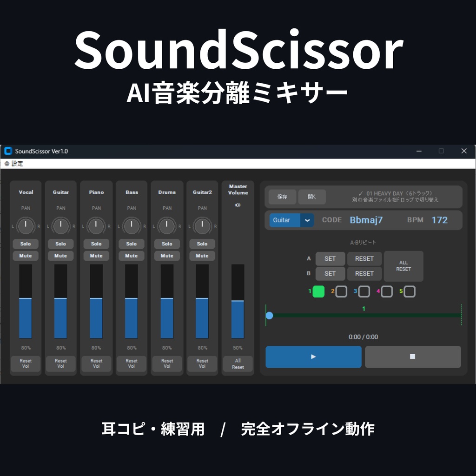
Task: Click the Master Volume speaker icon
Action: 238,205
